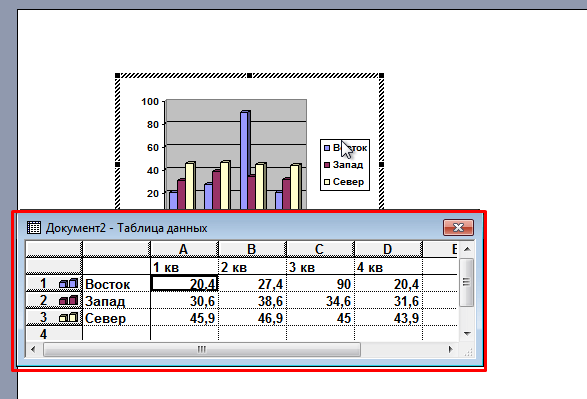Screen dimensions: 587x399
Task: Select Восток 1 кв cell in column A
Action: tap(184, 284)
